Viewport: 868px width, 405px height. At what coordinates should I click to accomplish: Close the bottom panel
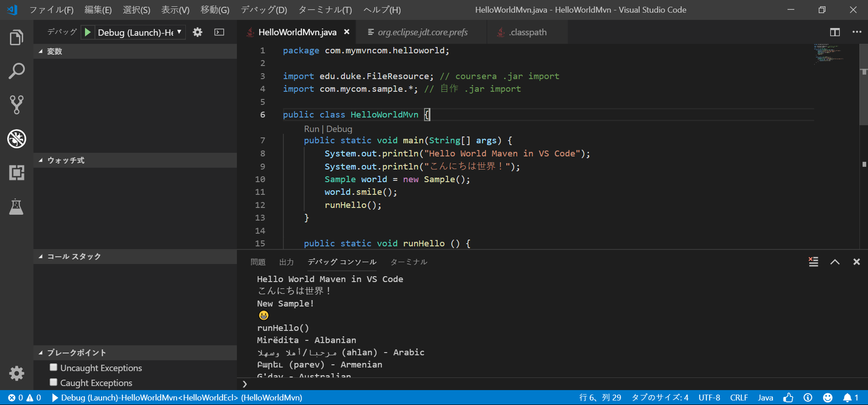pyautogui.click(x=856, y=262)
